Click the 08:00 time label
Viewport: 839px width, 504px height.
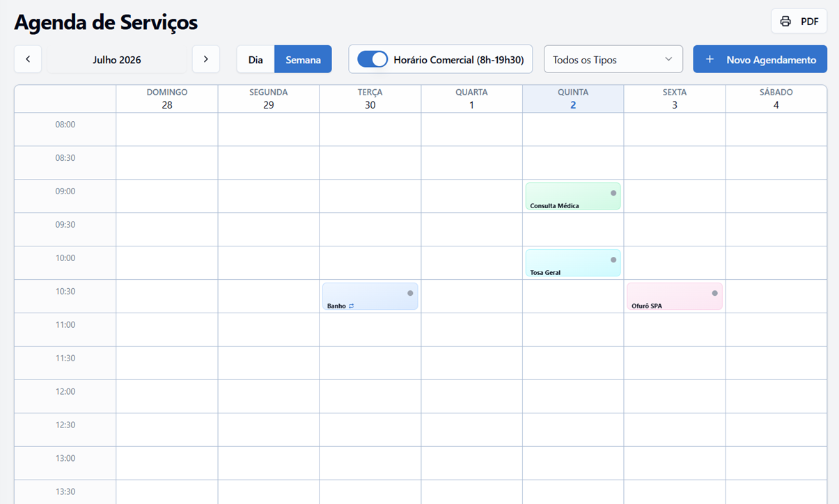click(65, 125)
